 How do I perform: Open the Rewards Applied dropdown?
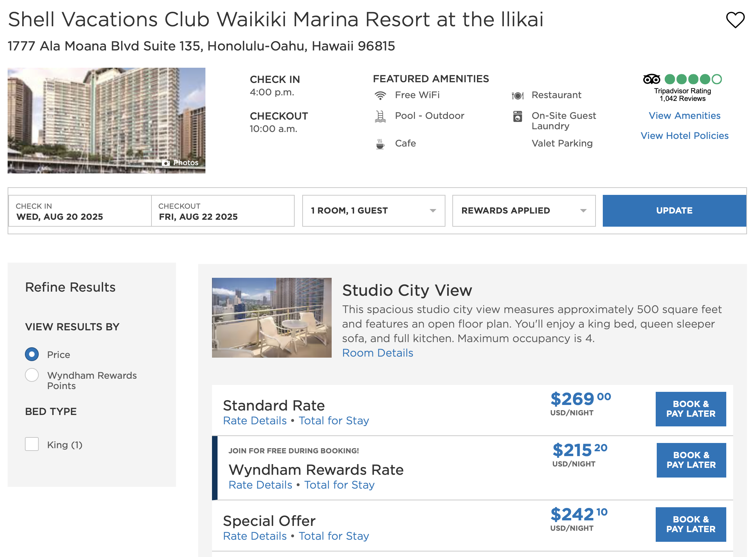tap(524, 211)
